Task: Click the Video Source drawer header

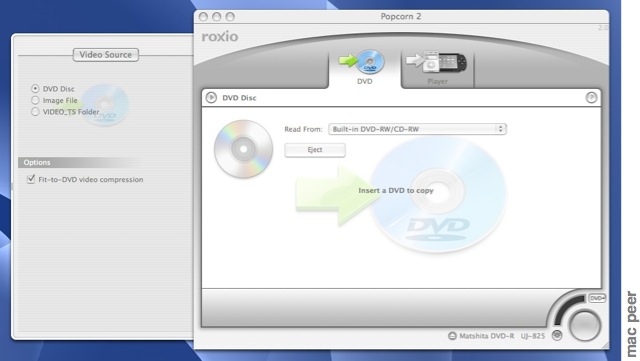Action: pyautogui.click(x=106, y=55)
